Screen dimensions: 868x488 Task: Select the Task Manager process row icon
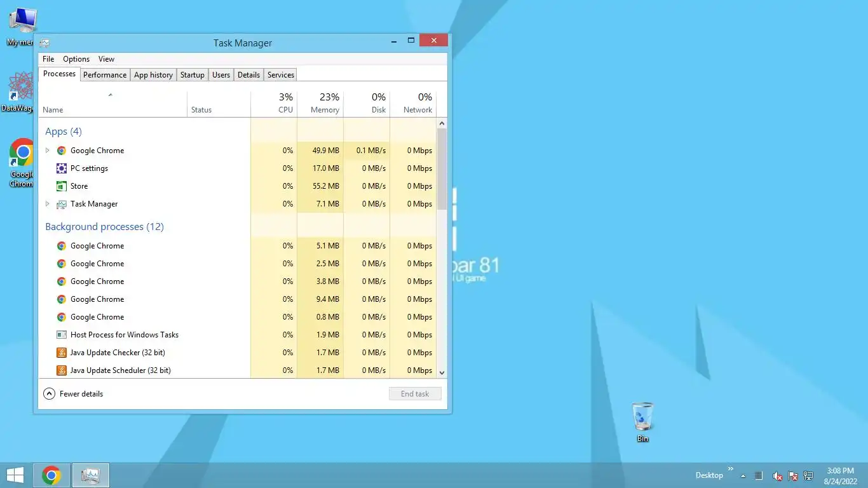point(62,204)
